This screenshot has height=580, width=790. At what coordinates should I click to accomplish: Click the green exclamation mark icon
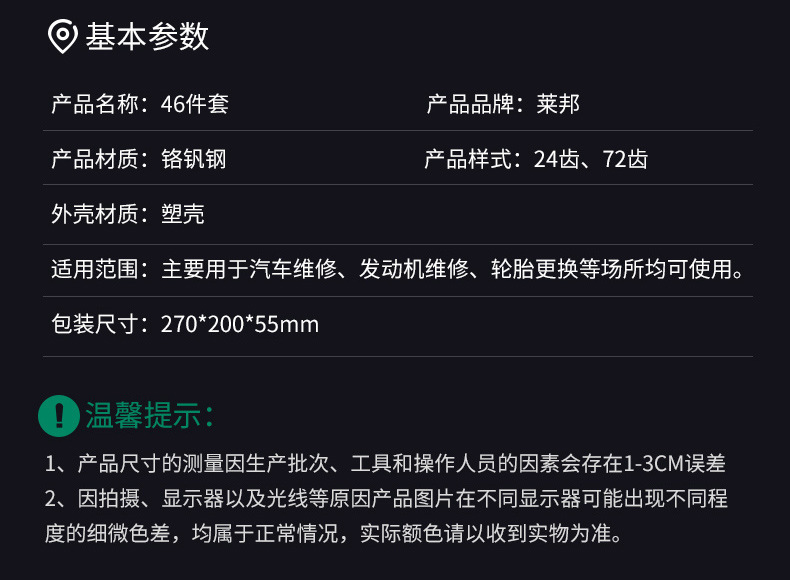point(59,415)
